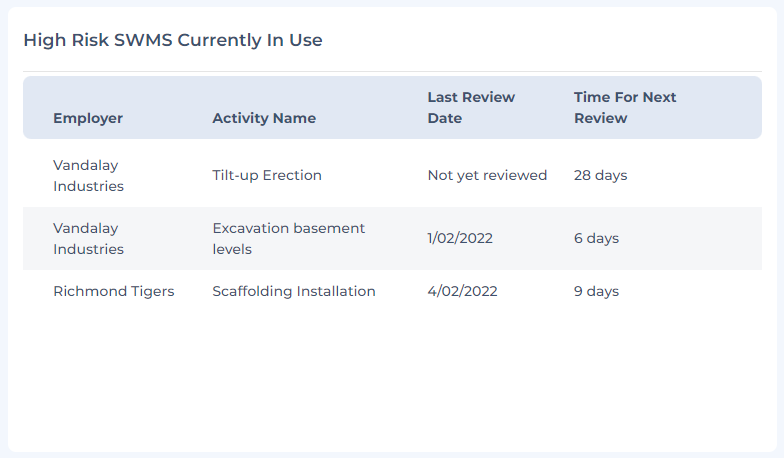Open the Excavation basement levels activity
The image size is (784, 458).
[x=288, y=238]
